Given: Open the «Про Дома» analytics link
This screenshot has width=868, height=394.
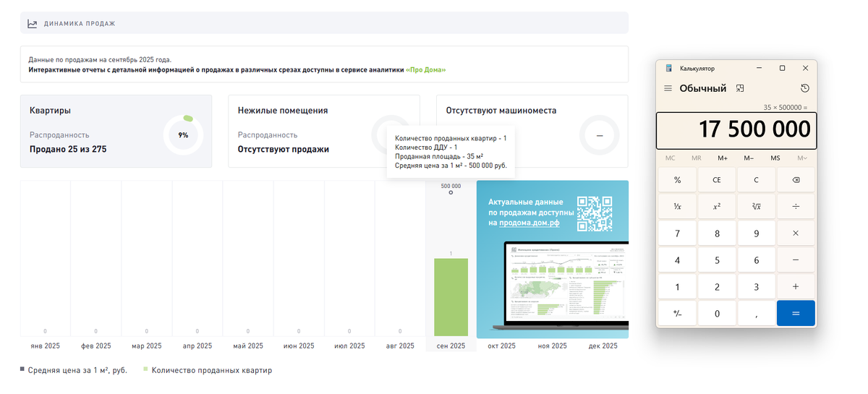Looking at the screenshot, I should (x=426, y=70).
